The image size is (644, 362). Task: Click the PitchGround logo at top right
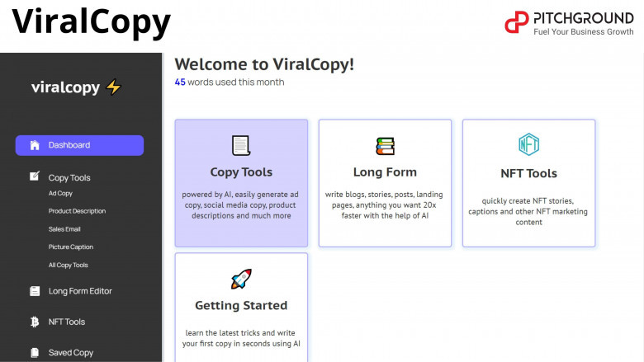point(569,22)
